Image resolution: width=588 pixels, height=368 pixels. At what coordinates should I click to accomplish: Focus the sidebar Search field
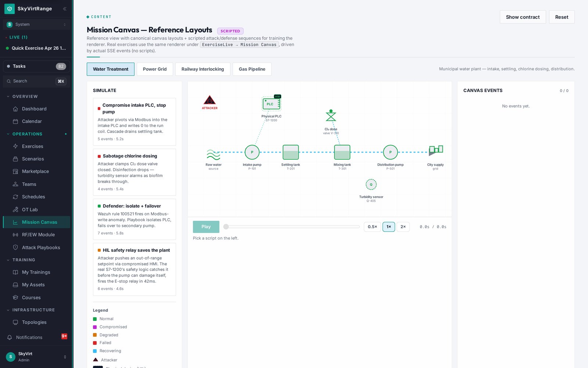coord(36,81)
